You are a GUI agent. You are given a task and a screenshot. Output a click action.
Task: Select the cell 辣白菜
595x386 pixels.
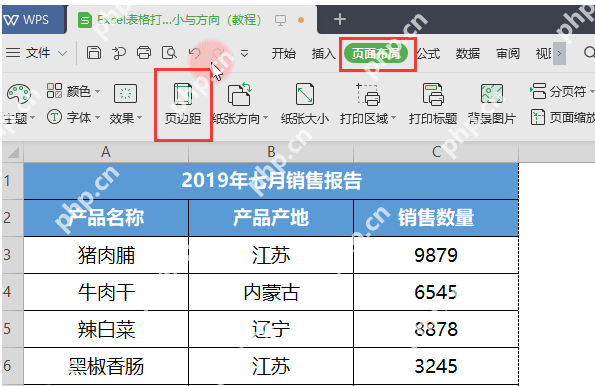(106, 329)
